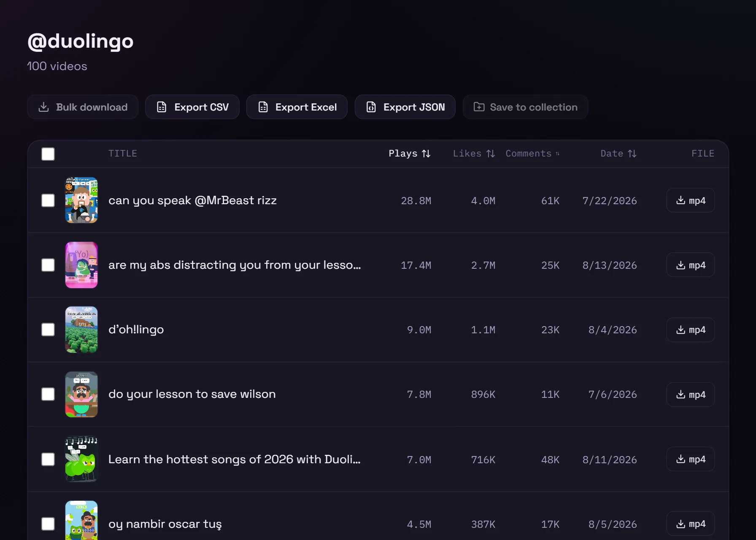Click the title 'd'oh!lingo'
The image size is (756, 540).
[136, 329]
